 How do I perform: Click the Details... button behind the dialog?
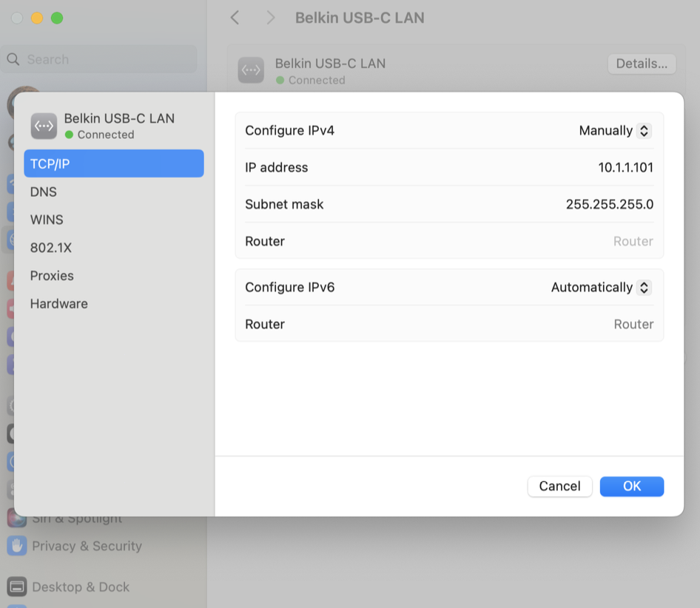(642, 64)
